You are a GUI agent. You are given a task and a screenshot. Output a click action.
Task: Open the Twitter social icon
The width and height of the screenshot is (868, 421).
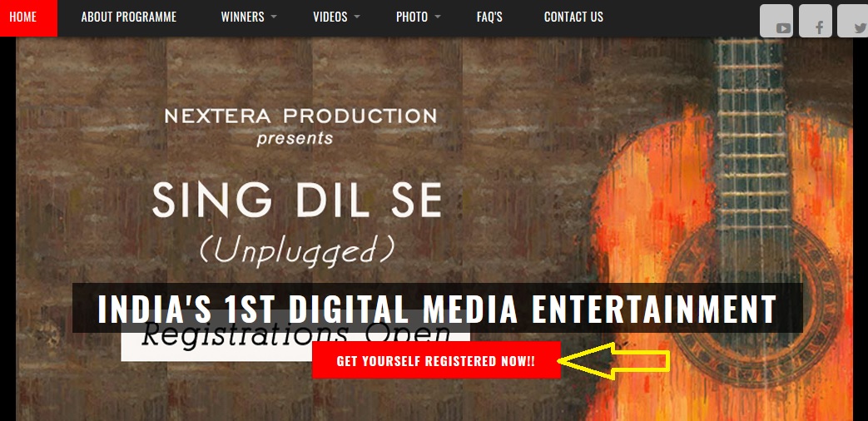point(853,21)
